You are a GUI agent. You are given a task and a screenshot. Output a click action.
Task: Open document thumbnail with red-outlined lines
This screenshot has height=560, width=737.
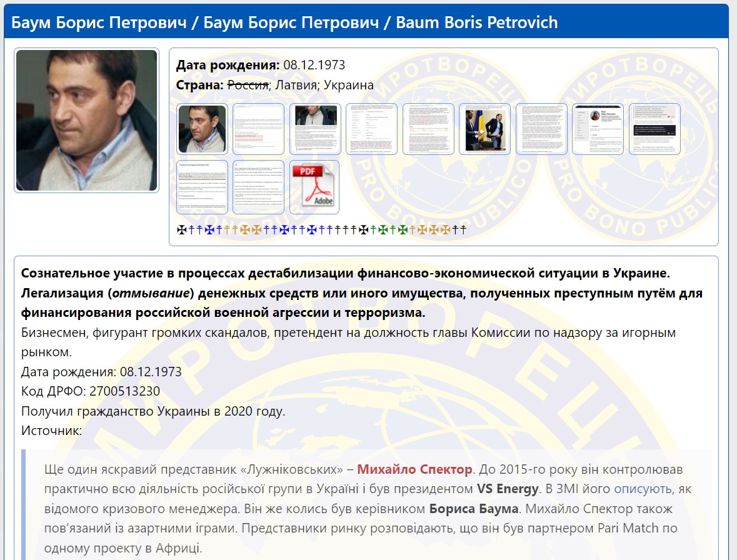(258, 129)
